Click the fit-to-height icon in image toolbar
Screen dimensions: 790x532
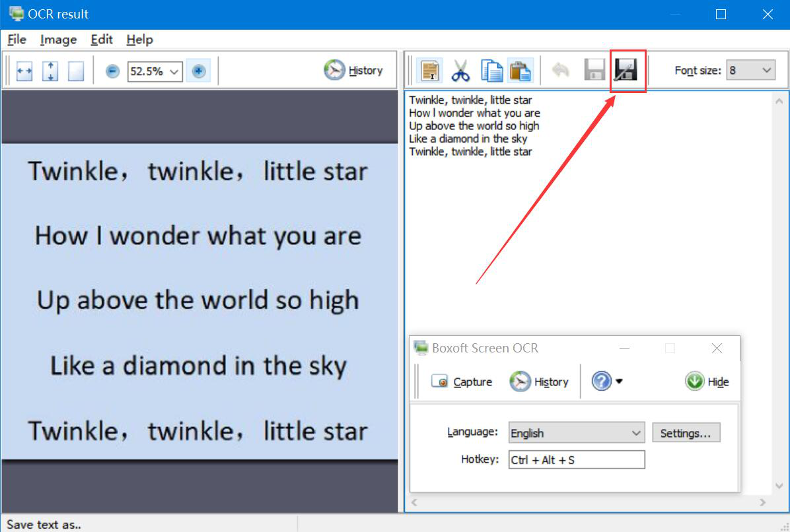click(50, 71)
